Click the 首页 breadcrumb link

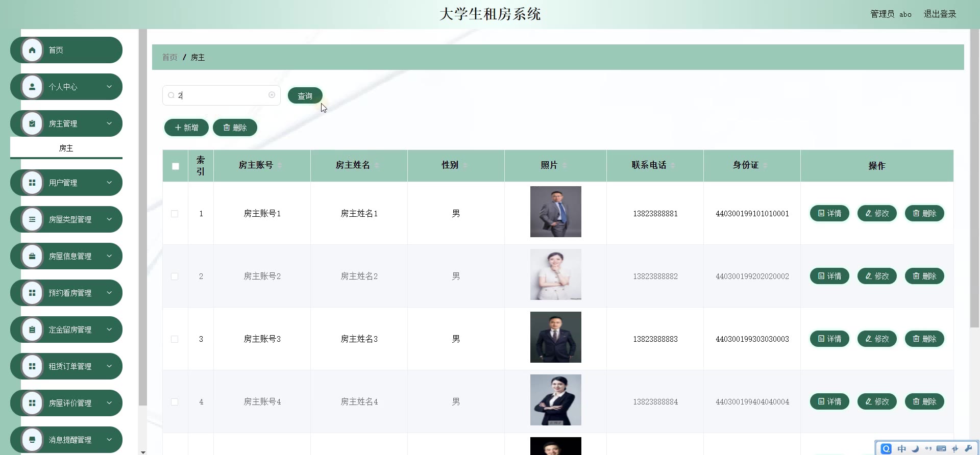click(x=169, y=57)
